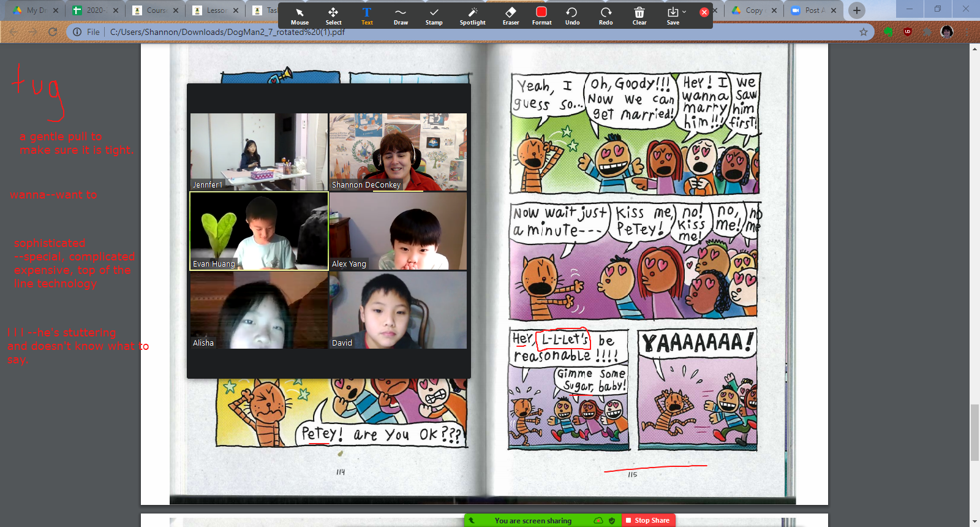The height and width of the screenshot is (527, 980).
Task: View file info icon in the address bar
Action: 77,32
